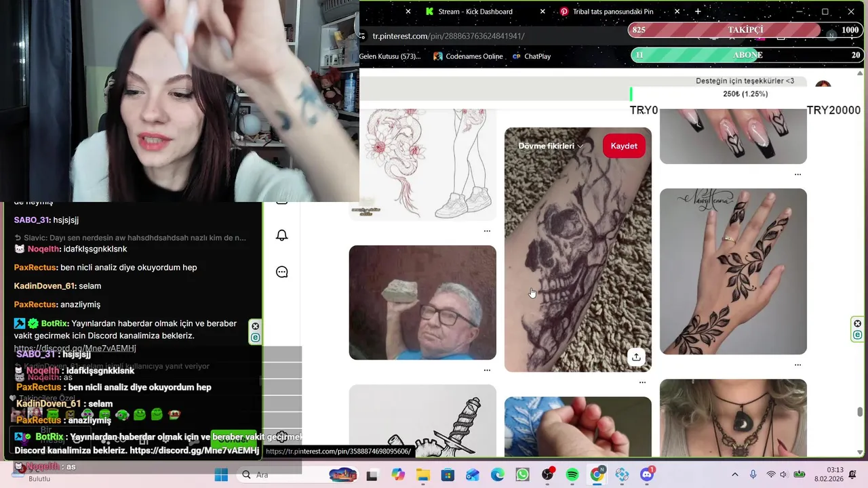
Task: Open more options under the henna hand pin
Action: [797, 365]
